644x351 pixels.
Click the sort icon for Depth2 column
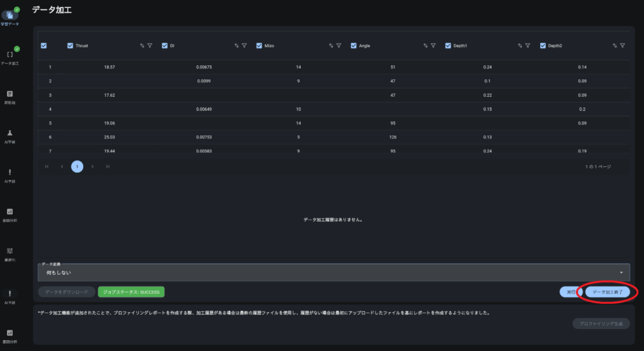[614, 46]
